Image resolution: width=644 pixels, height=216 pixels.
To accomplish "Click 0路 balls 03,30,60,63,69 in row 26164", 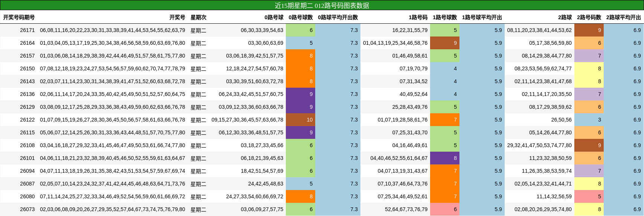I will click(266, 43).
